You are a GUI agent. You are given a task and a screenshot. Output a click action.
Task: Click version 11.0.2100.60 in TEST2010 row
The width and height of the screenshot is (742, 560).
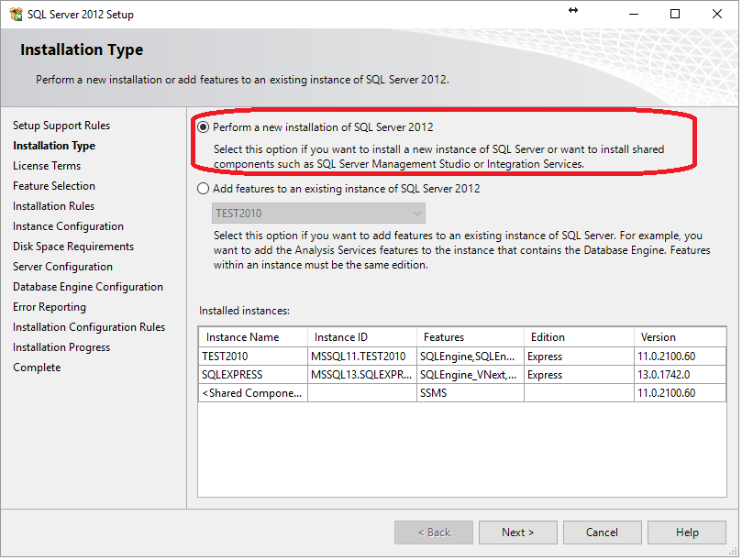click(680, 357)
